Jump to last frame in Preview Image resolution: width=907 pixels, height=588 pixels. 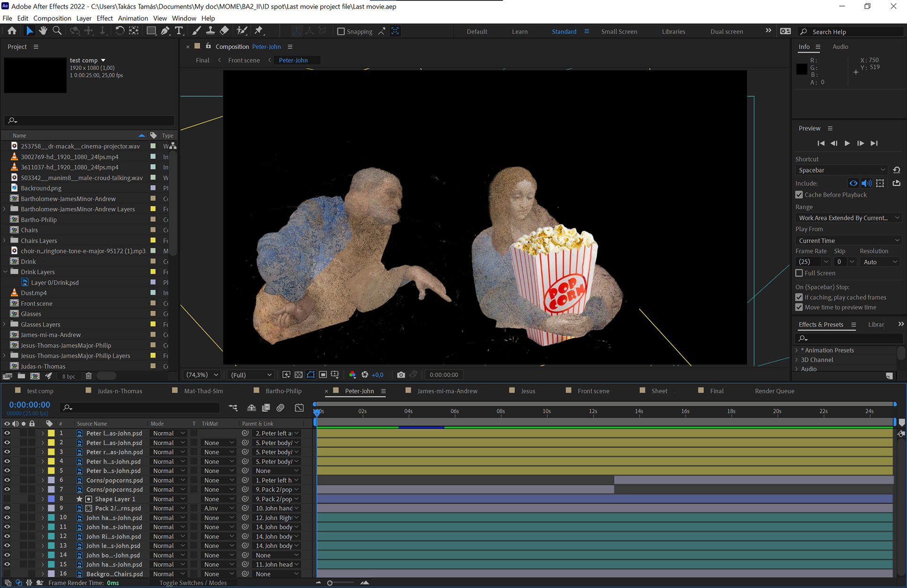[874, 143]
